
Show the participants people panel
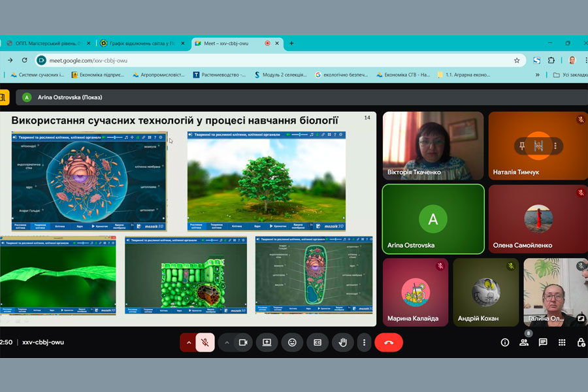524,342
